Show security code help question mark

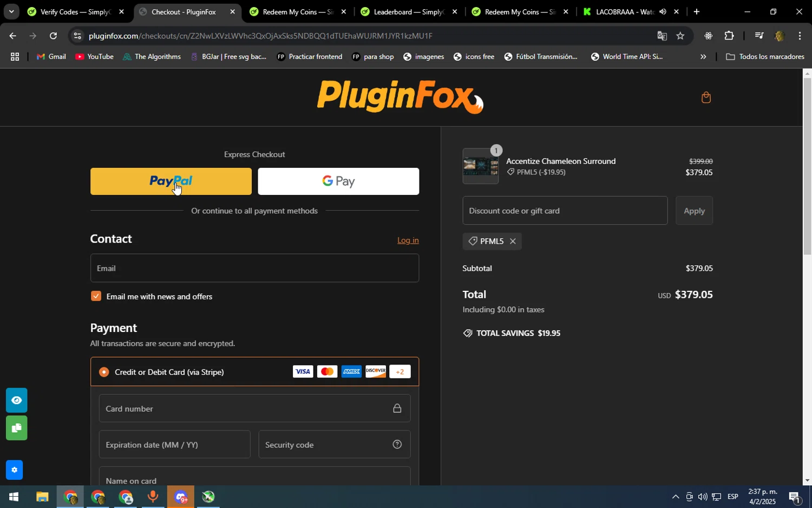[397, 445]
